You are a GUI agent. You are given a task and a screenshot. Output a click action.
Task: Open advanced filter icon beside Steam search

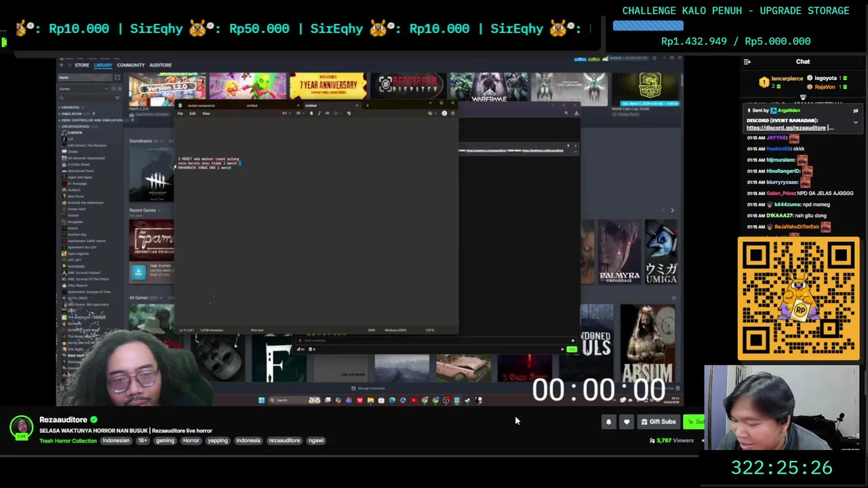tap(117, 98)
